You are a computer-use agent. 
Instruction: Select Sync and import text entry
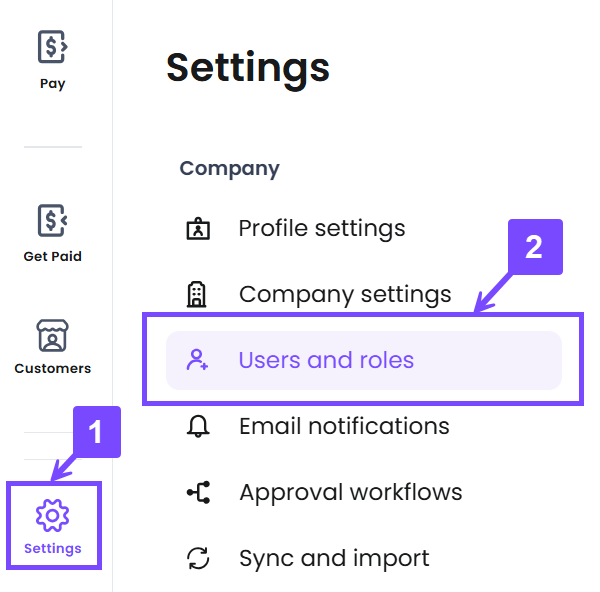[334, 558]
